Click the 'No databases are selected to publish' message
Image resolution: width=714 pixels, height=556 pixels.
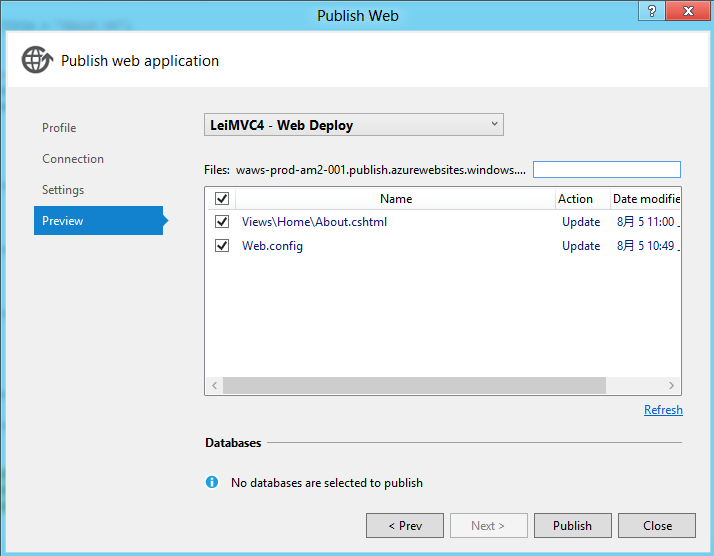pyautogui.click(x=326, y=483)
